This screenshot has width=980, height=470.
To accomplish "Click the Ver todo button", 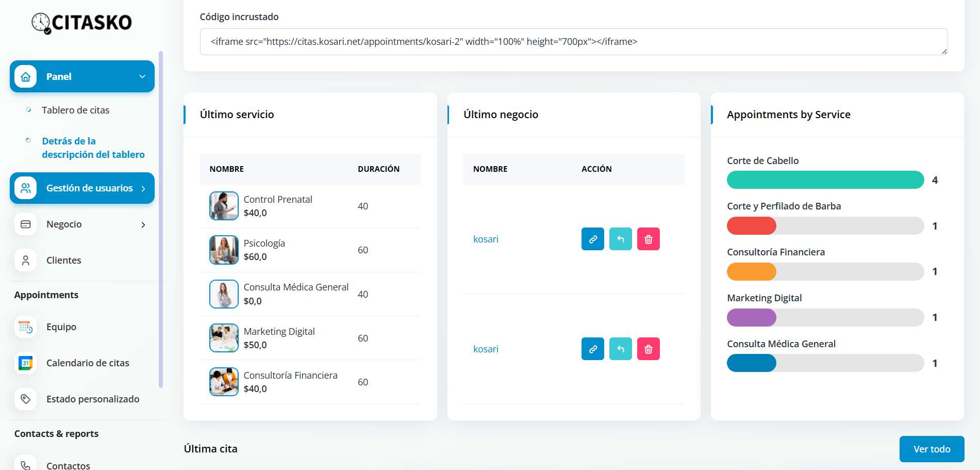I will pos(932,449).
